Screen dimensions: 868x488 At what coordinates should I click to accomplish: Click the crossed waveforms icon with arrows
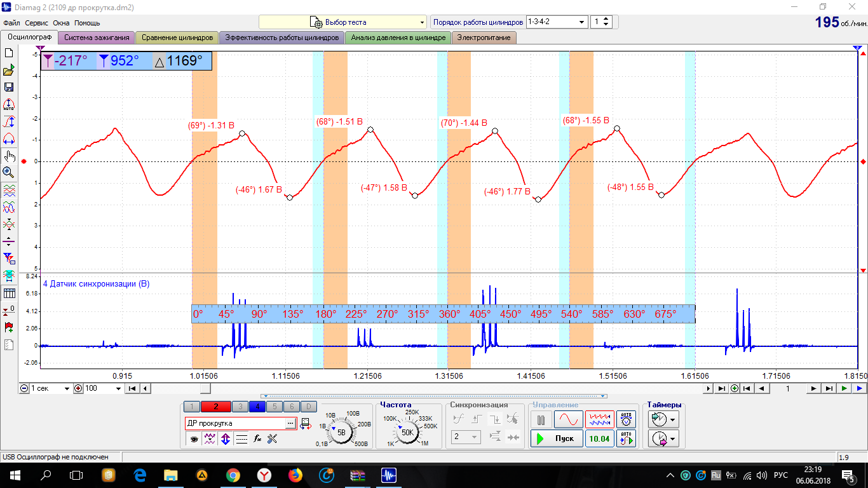point(9,224)
